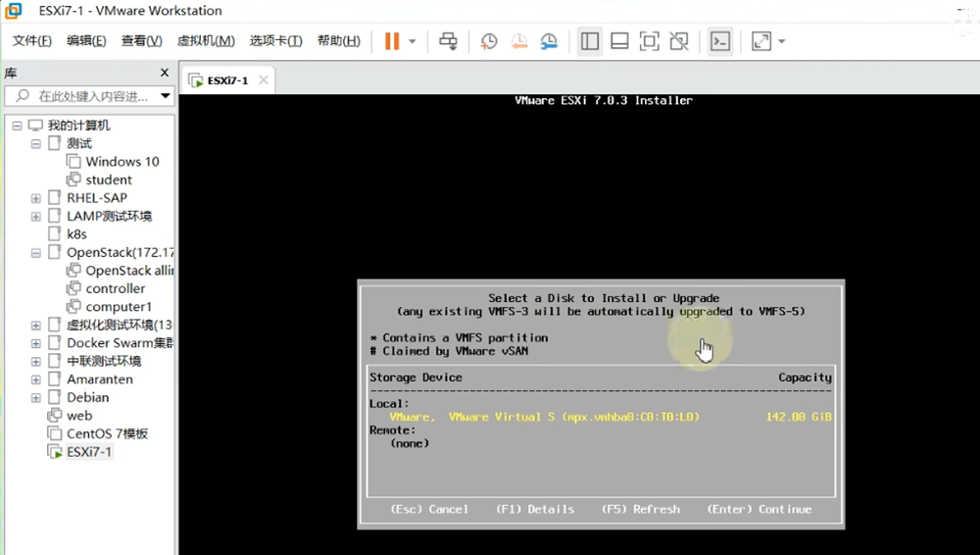The width and height of the screenshot is (980, 555).
Task: Expand the Docker Swarm folder
Action: tap(35, 343)
